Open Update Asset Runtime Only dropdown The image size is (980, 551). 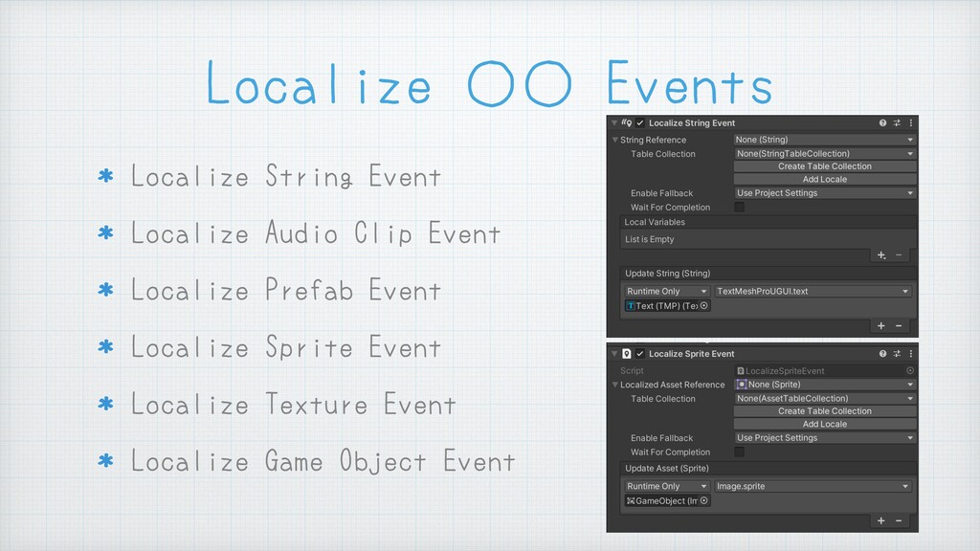tap(667, 486)
